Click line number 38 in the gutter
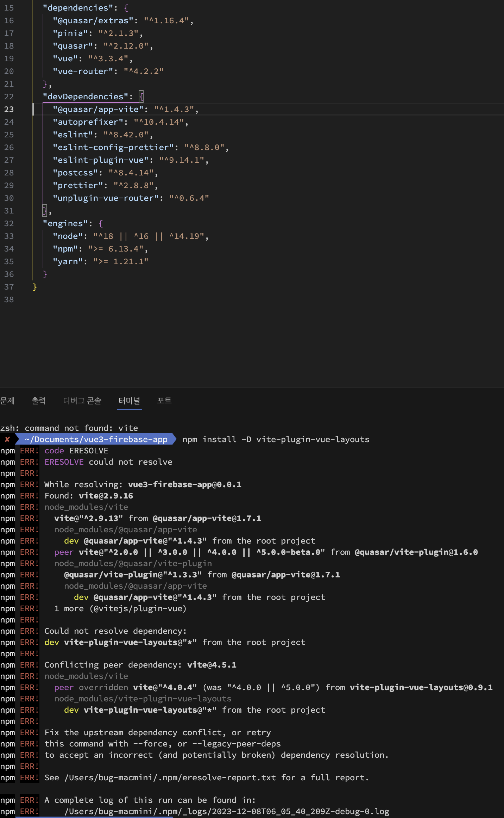 pyautogui.click(x=9, y=299)
